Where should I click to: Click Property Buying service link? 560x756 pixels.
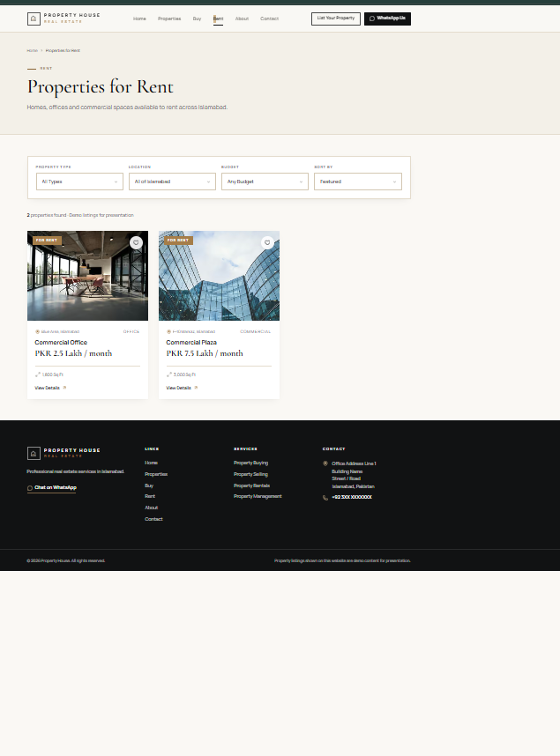251,463
